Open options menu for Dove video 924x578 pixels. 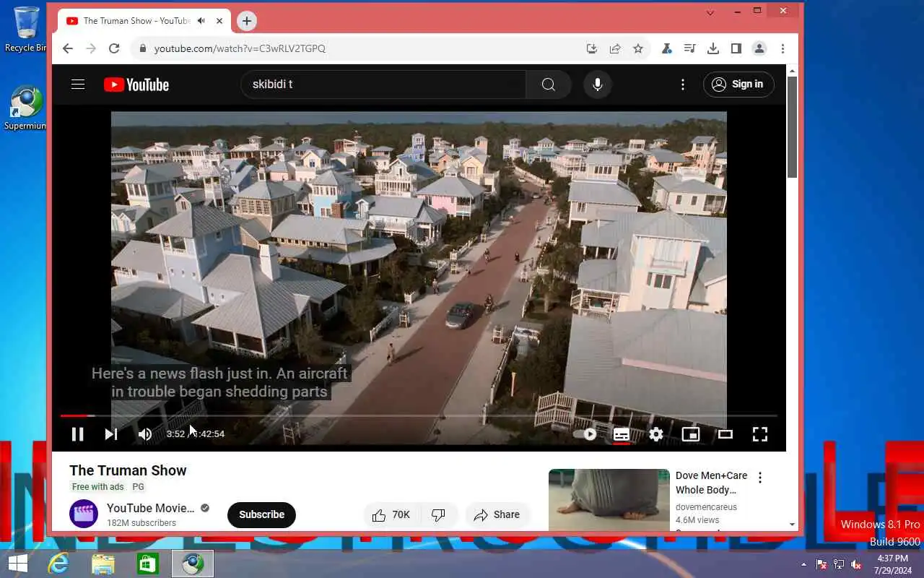(x=760, y=478)
